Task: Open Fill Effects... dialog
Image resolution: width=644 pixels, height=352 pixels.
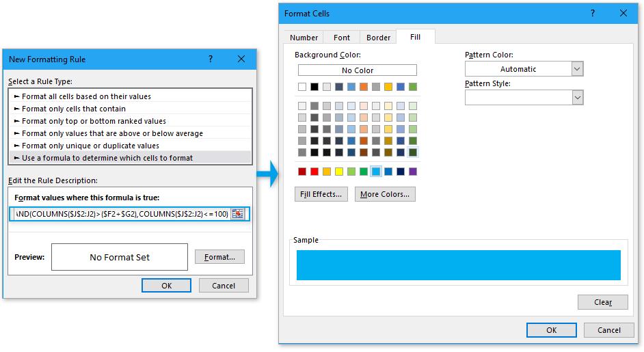Action: [321, 194]
